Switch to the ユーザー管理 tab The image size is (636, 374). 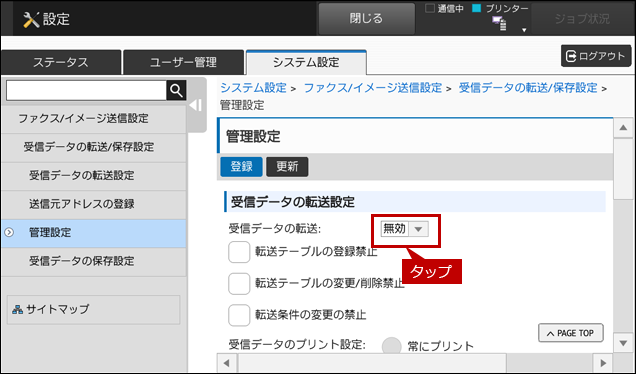[183, 62]
